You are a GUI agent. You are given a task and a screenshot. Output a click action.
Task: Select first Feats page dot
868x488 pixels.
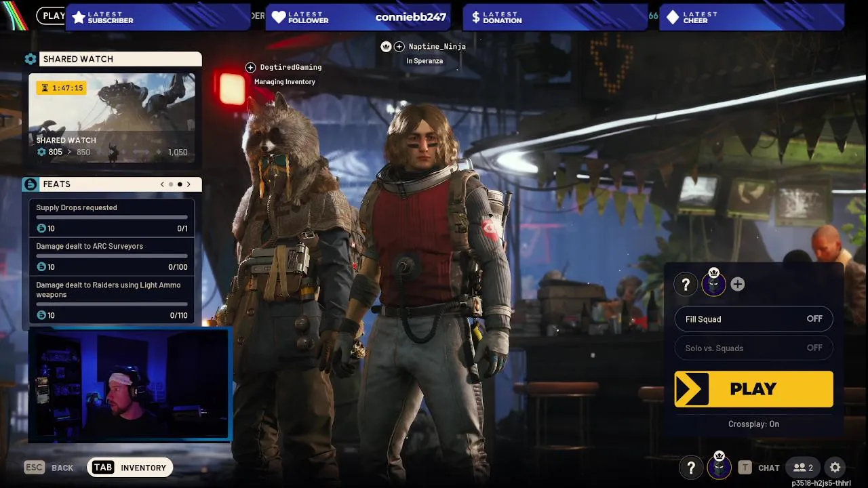[171, 184]
